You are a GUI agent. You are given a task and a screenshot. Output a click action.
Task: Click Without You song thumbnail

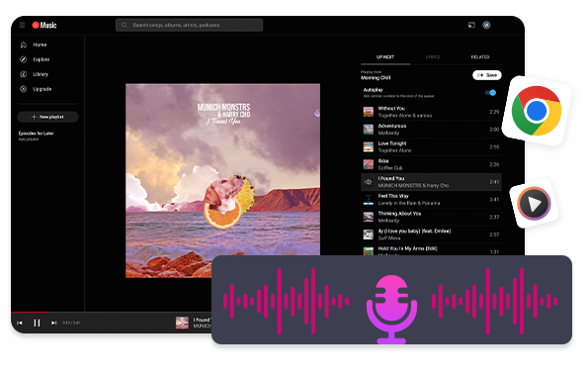[369, 112]
